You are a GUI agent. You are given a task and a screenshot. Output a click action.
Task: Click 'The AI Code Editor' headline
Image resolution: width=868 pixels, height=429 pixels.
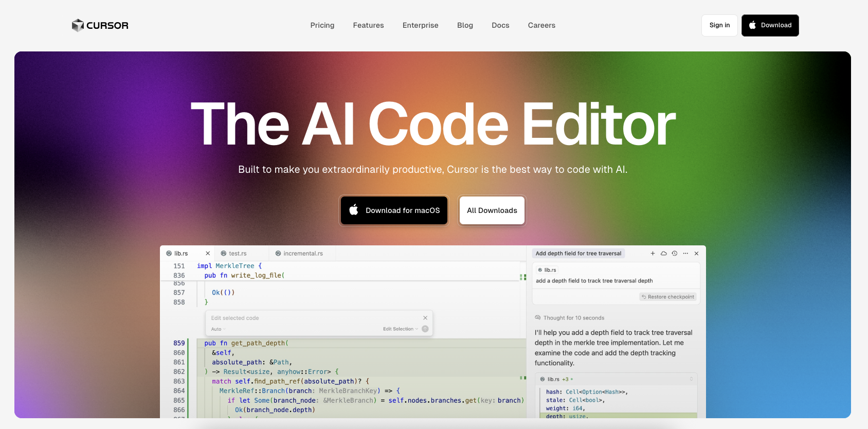point(433,124)
